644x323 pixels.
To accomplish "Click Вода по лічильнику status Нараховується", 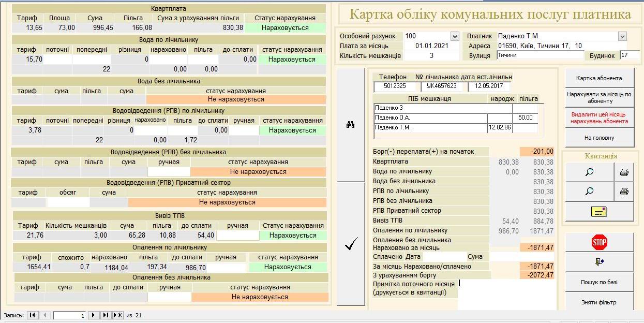I will (x=292, y=60).
